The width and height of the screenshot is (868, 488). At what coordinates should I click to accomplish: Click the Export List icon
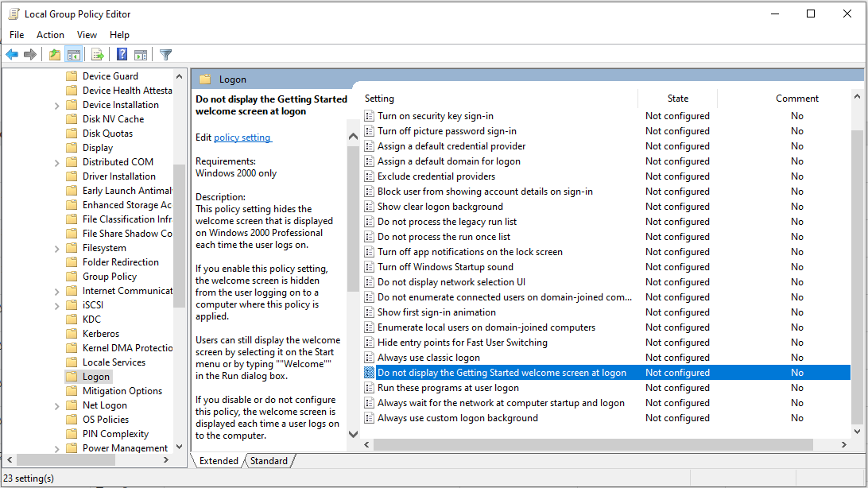coord(97,54)
